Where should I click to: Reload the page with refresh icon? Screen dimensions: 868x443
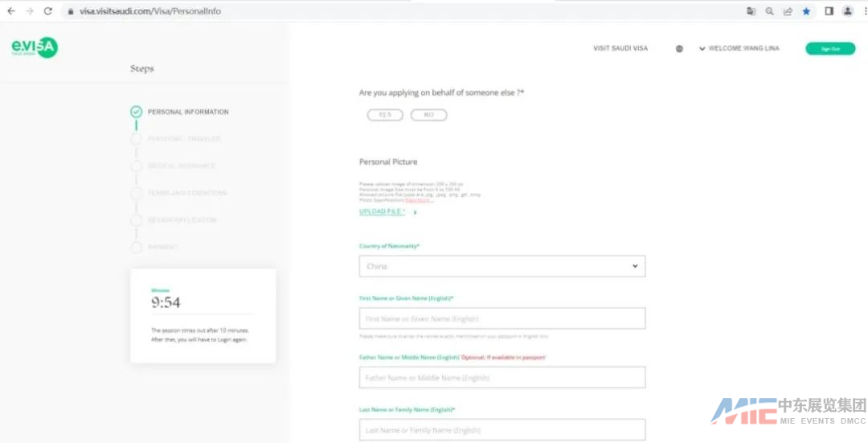tap(48, 11)
